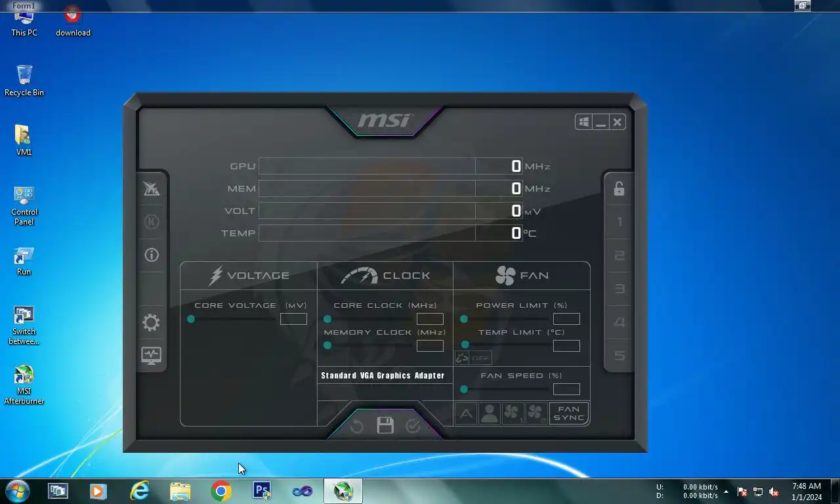The image size is (840, 504).
Task: Click the Windows logo startup icon in Afterburner
Action: (x=583, y=122)
